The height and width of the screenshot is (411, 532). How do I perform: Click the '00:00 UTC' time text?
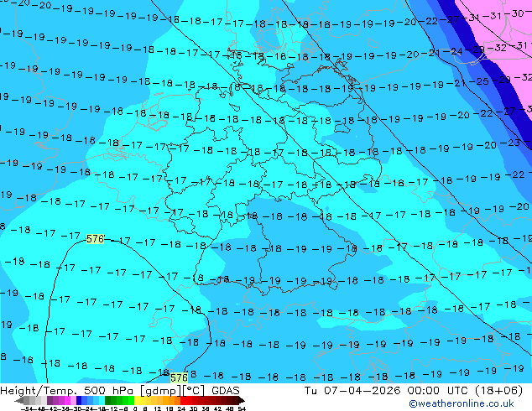pos(436,391)
